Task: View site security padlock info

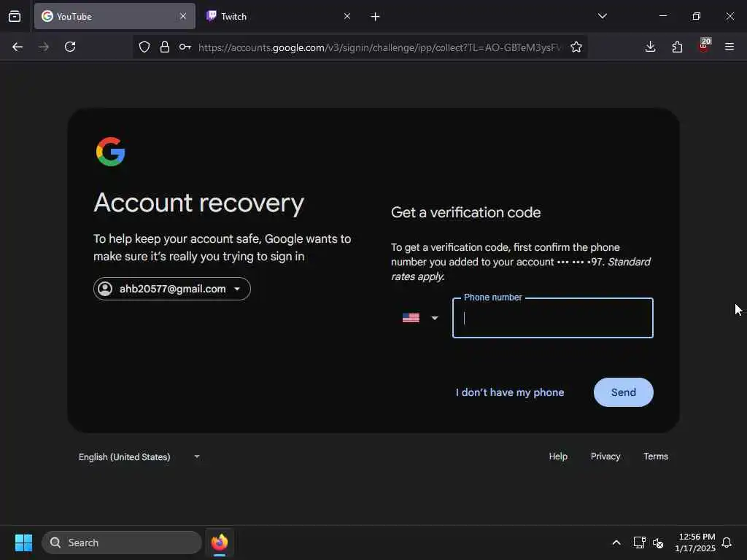Action: 165,47
